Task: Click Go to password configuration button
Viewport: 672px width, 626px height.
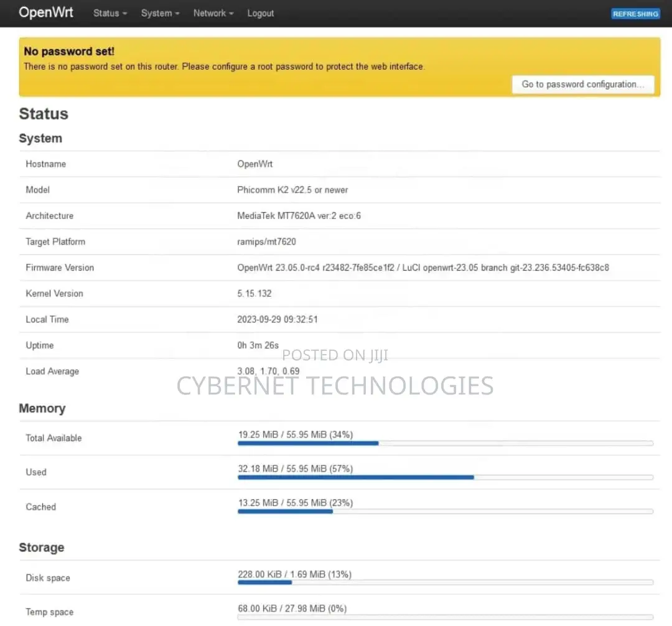Action: 583,85
